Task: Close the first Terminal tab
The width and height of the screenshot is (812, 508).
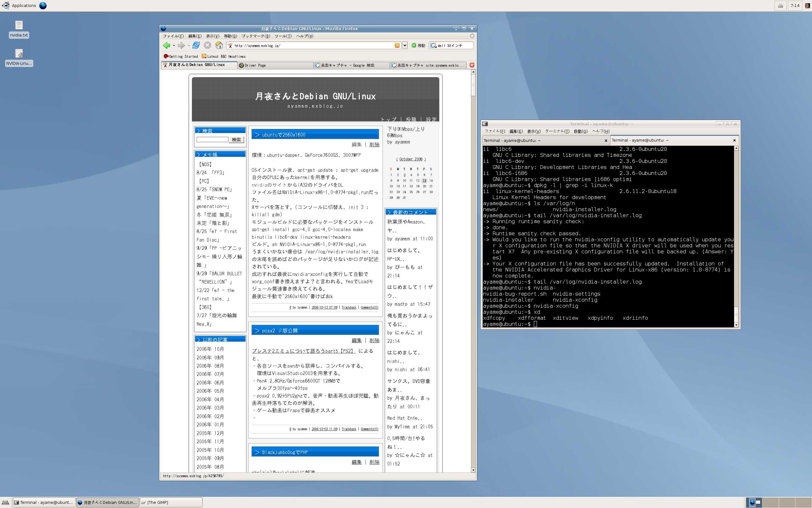Action: pos(606,140)
